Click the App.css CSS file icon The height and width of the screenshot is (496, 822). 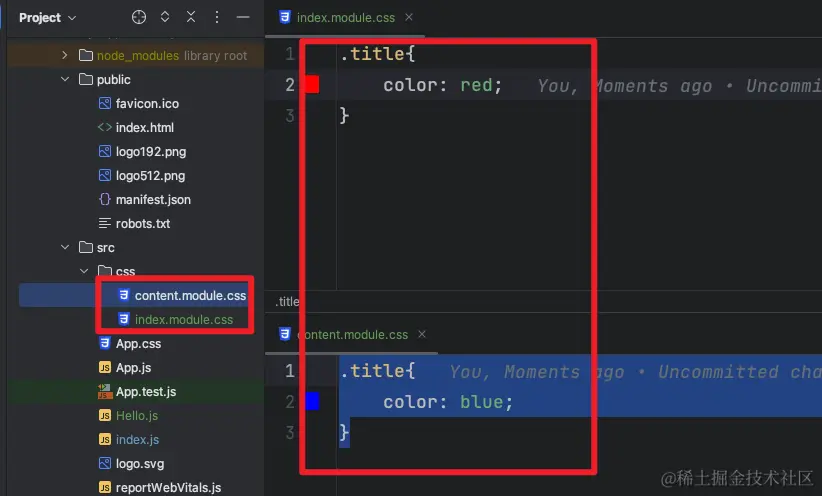coord(105,343)
